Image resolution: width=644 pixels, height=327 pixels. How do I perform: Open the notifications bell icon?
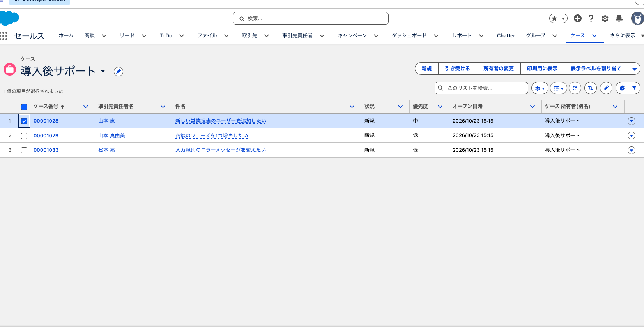[x=619, y=18]
